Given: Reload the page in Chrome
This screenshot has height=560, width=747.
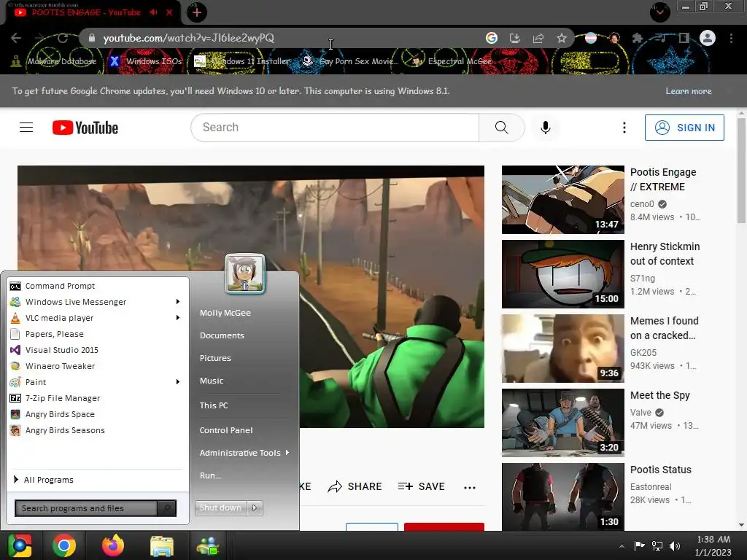Looking at the screenshot, I should click(x=63, y=38).
